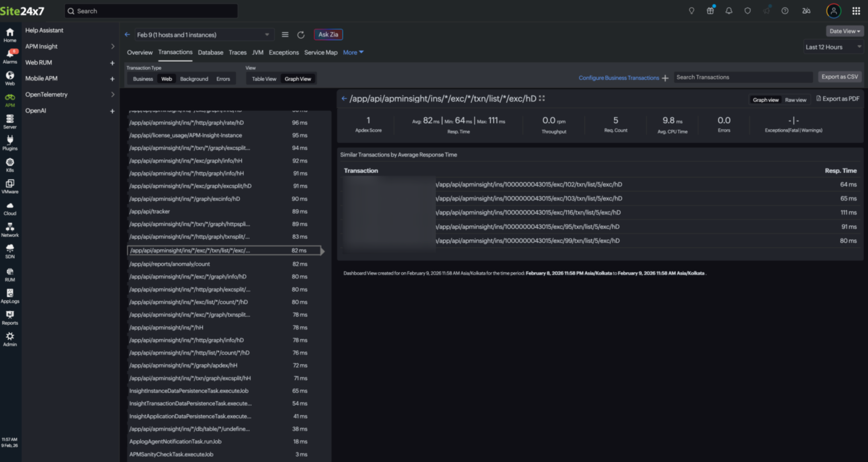
Task: Open notifications via the bell icon
Action: tap(728, 11)
